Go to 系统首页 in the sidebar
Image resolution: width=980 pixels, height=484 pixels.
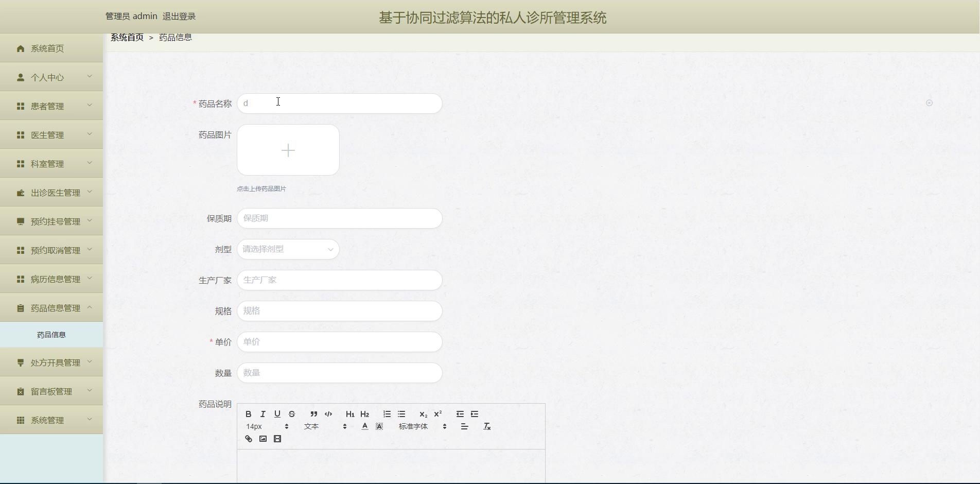point(51,48)
